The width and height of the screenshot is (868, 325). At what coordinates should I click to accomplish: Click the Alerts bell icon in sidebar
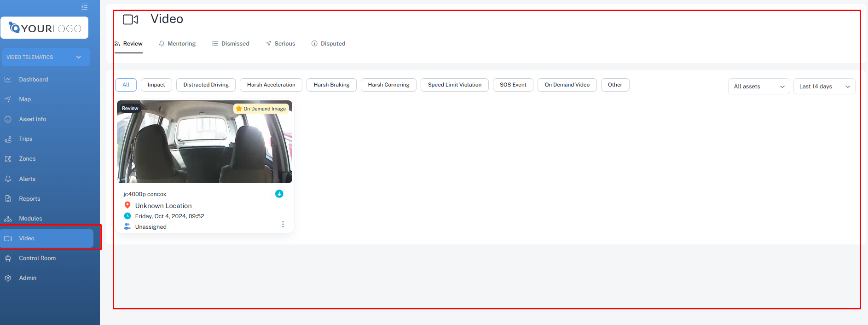pos(8,179)
